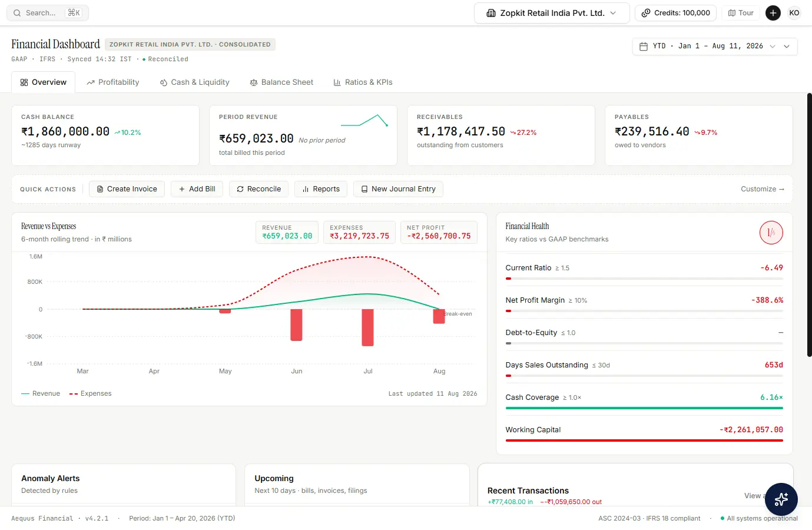Click the Ratios & KPIs chart icon
The image size is (812, 530).
click(x=337, y=82)
